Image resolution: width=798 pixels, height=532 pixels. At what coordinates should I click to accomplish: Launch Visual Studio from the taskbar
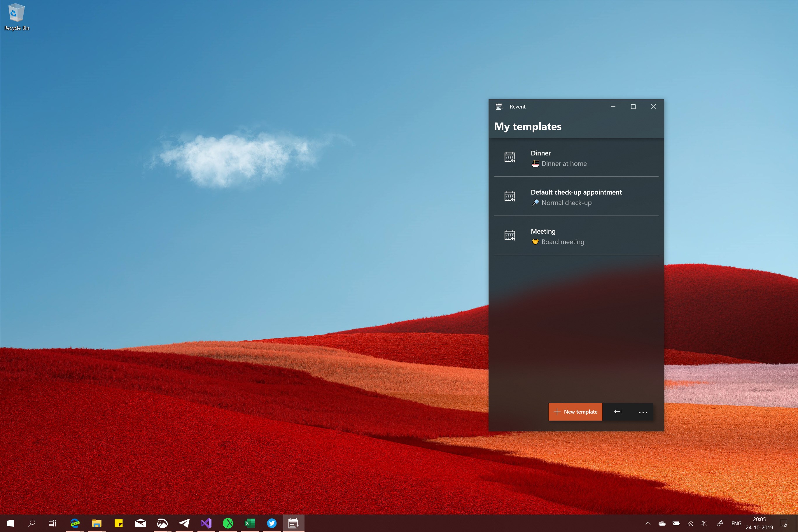206,523
